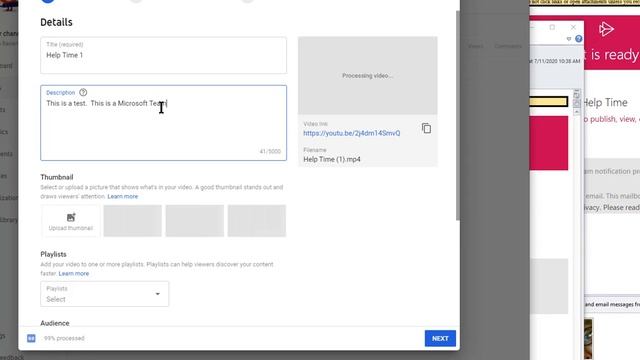This screenshot has height=360, width=640.
Task: Select the second auto-generated thumbnail placeholder
Action: (x=195, y=221)
